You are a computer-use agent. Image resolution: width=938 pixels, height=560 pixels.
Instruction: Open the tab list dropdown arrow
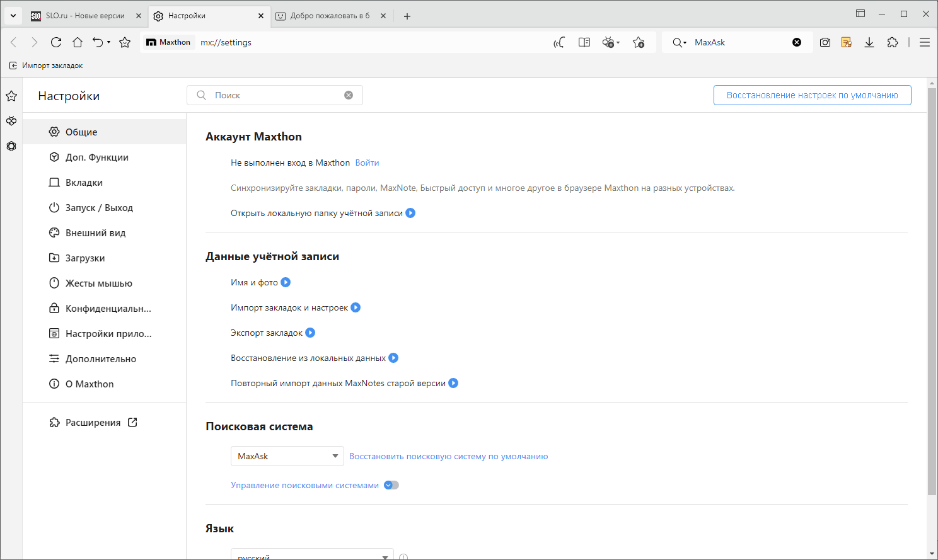13,16
